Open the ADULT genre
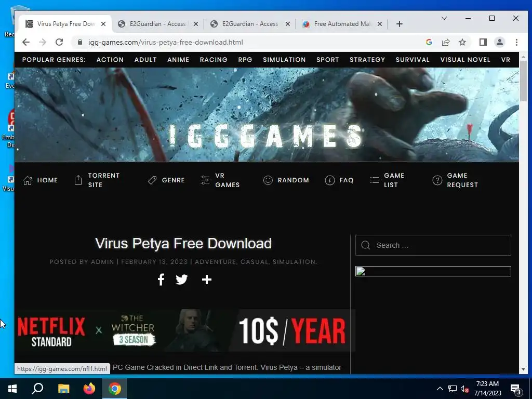This screenshot has height=399, width=532. [x=145, y=60]
